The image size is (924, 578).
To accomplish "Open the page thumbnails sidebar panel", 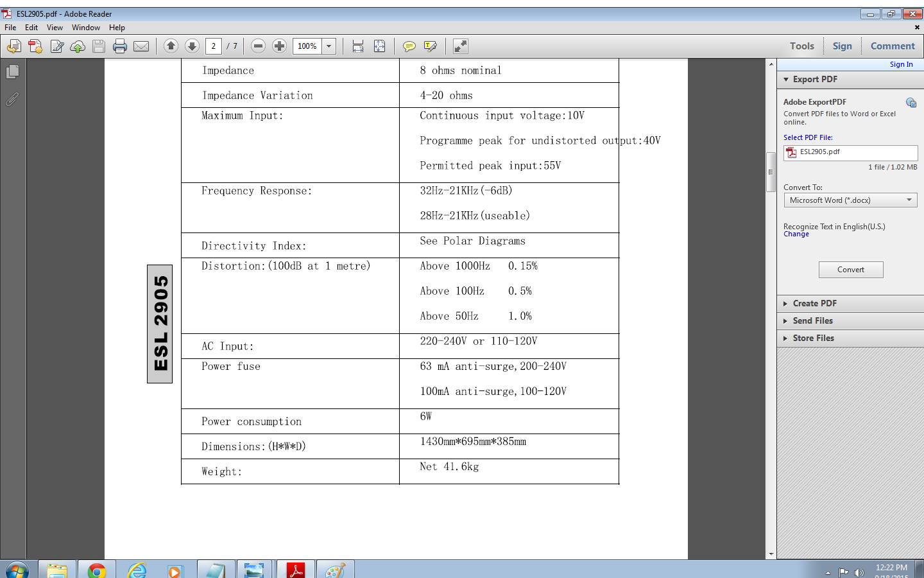I will coord(12,72).
